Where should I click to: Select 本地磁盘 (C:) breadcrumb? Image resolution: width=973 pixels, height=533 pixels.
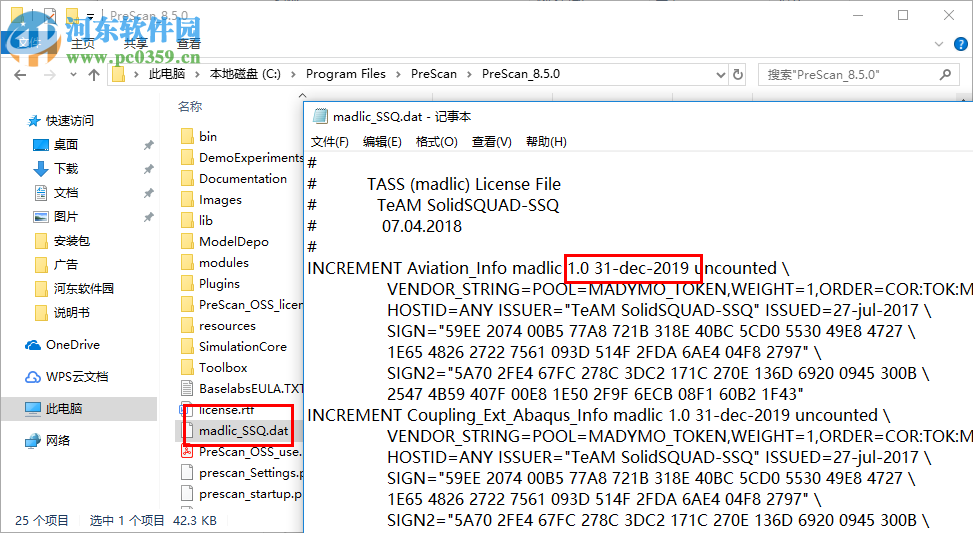[245, 74]
